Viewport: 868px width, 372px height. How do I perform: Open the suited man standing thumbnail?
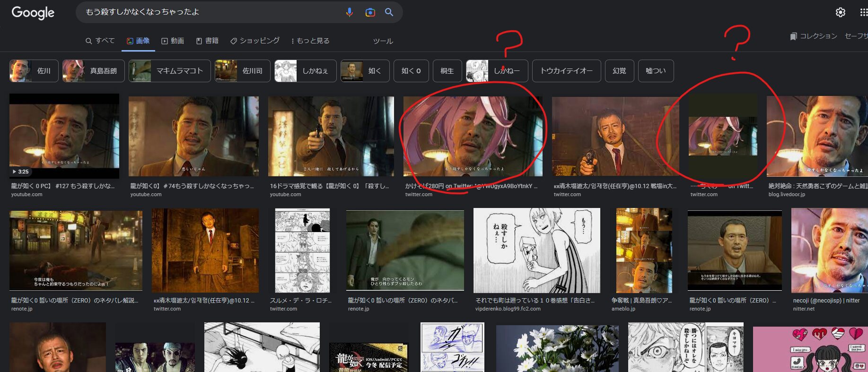[205, 251]
